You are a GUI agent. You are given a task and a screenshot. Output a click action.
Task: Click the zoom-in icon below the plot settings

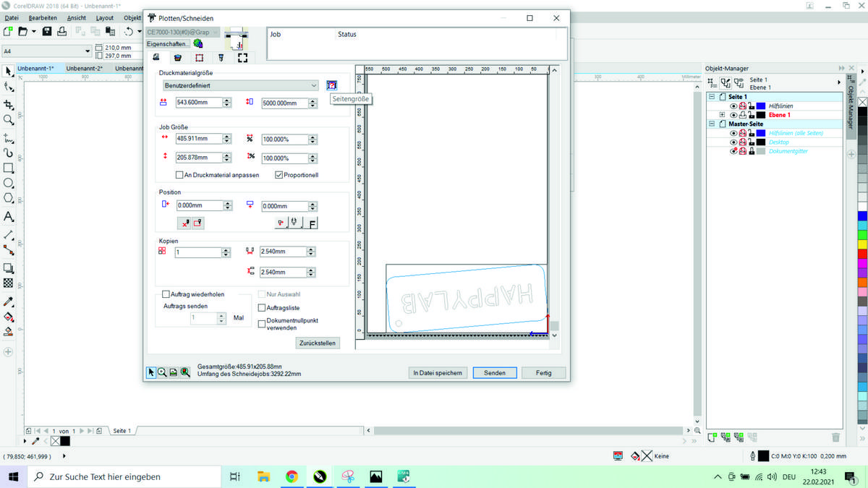coord(162,372)
